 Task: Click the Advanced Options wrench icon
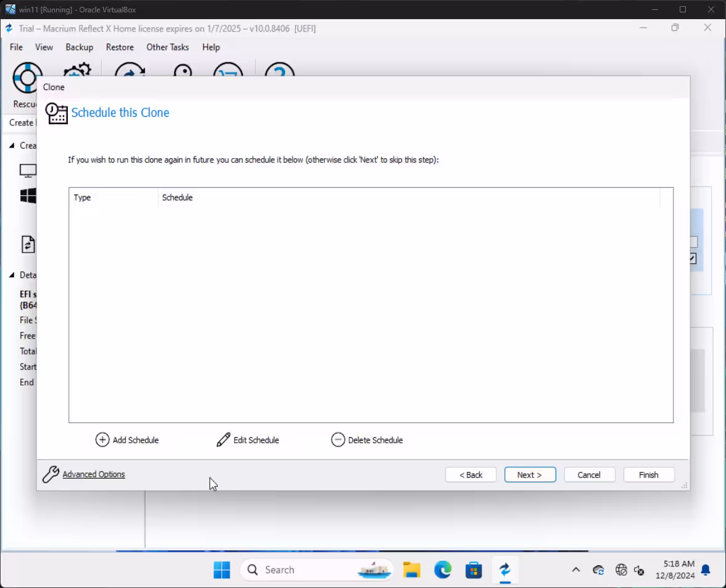[51, 474]
